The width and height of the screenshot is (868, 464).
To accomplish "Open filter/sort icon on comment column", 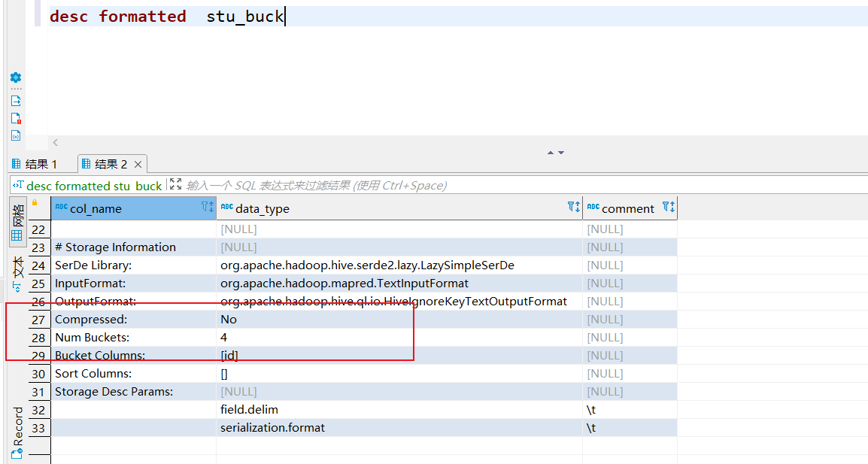I will [669, 207].
